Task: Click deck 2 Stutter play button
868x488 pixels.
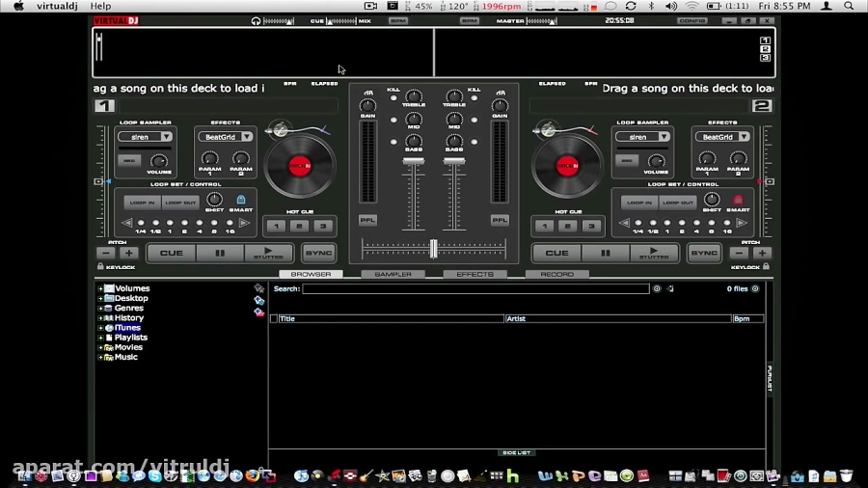Action: pyautogui.click(x=654, y=253)
